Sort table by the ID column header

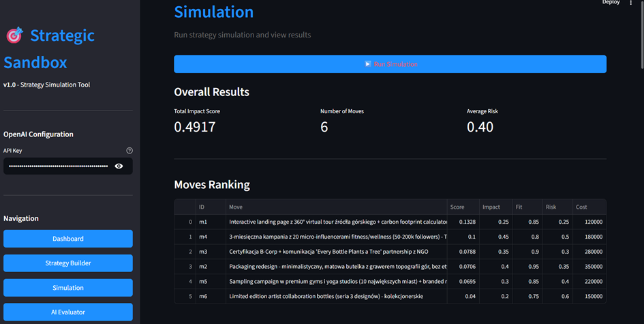click(211, 207)
